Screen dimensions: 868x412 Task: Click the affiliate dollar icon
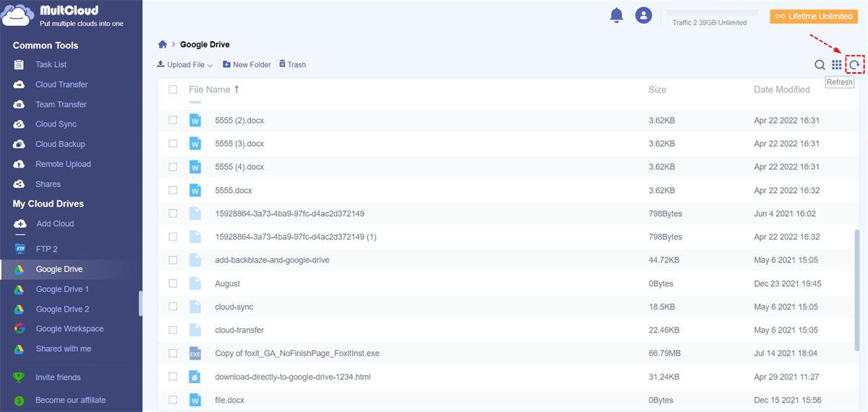(20, 400)
